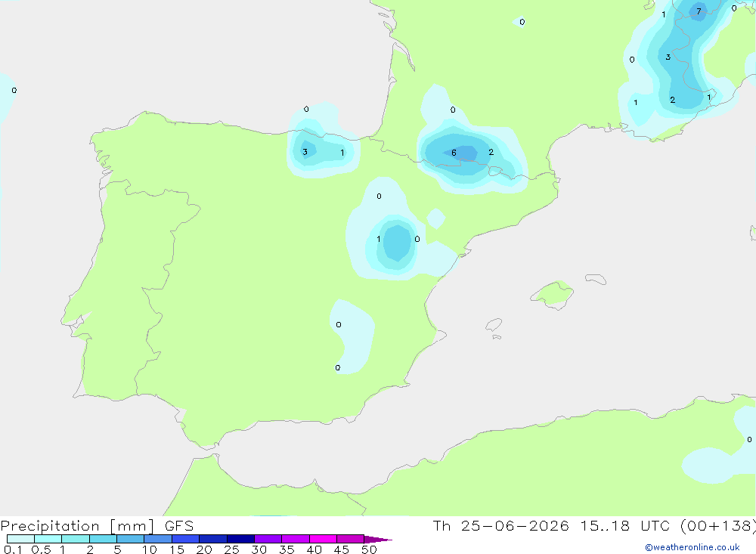This screenshot has height=554, width=756.
Task: Click the "(00+138)" forecast run text
Action: point(718,525)
